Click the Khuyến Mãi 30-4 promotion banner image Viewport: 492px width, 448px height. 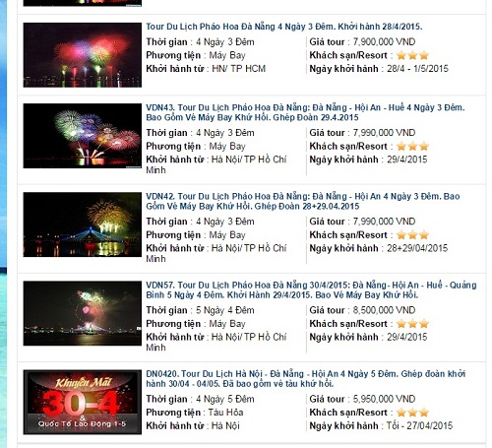83,402
